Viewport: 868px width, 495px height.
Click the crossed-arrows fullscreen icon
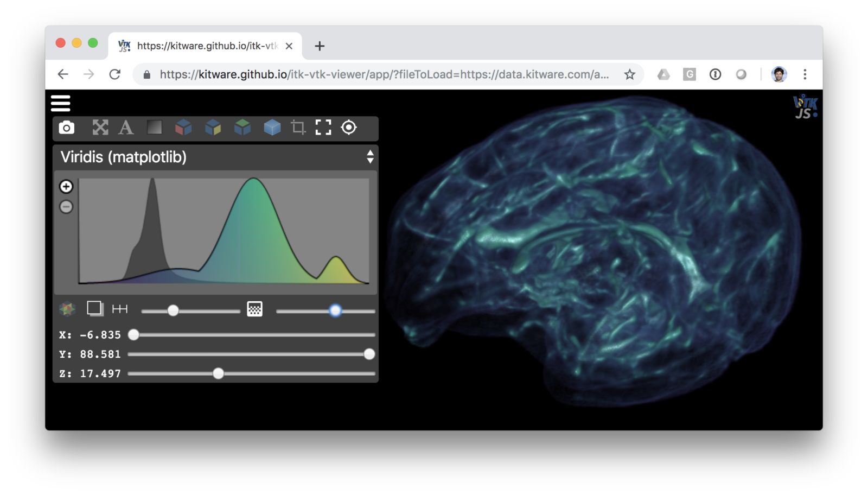[100, 128]
